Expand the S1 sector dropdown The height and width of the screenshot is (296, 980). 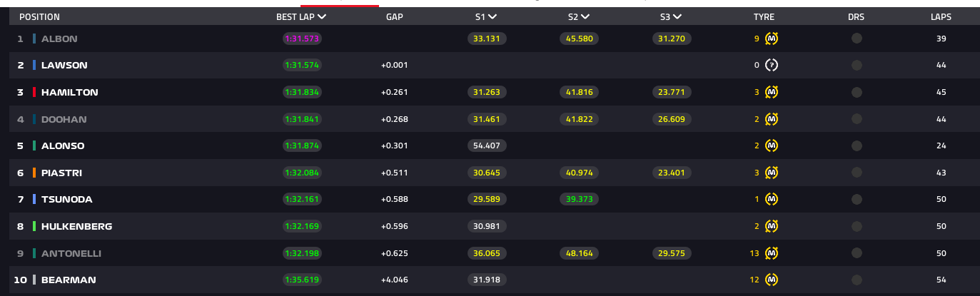(x=493, y=16)
